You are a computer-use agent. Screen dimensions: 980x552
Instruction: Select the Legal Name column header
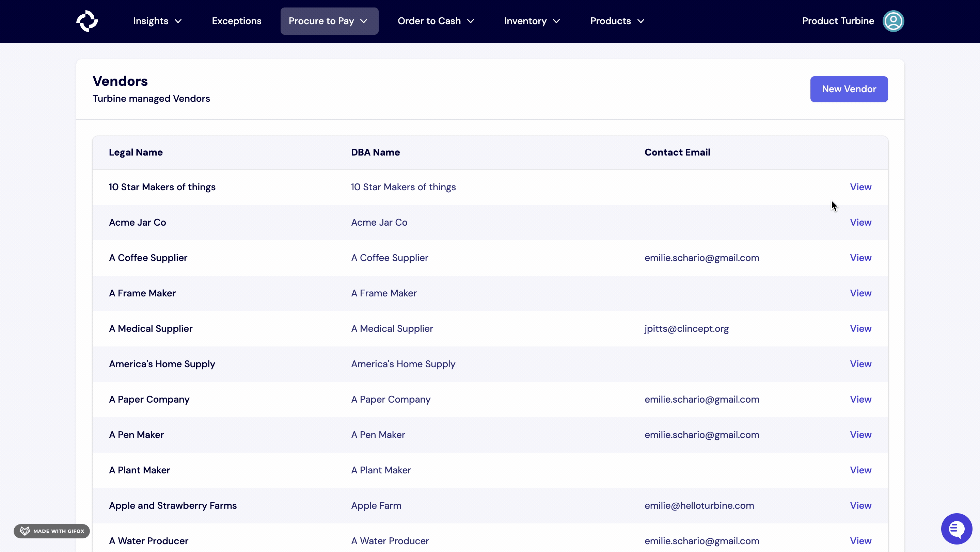(x=136, y=152)
